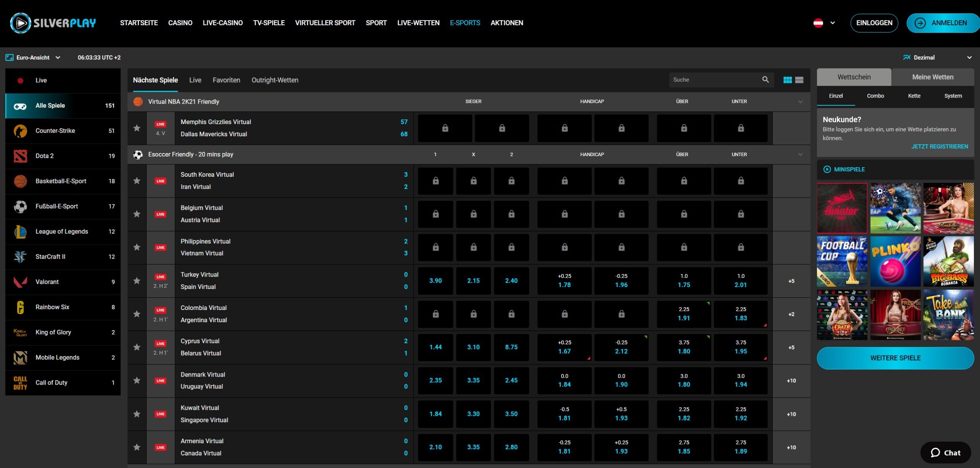Favorite the Belgium Virtual match
The image size is (980, 468).
pos(137,214)
